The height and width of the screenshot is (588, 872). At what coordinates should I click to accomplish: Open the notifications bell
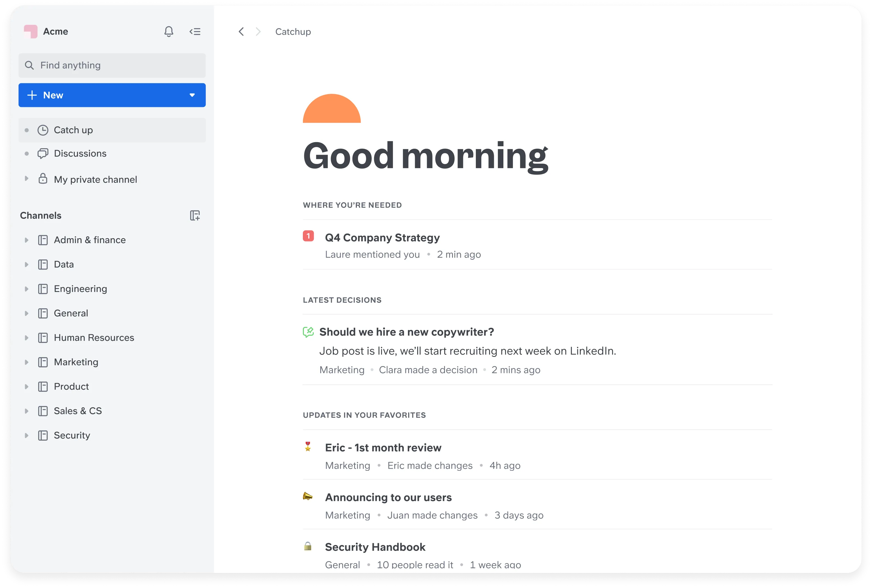(x=169, y=31)
